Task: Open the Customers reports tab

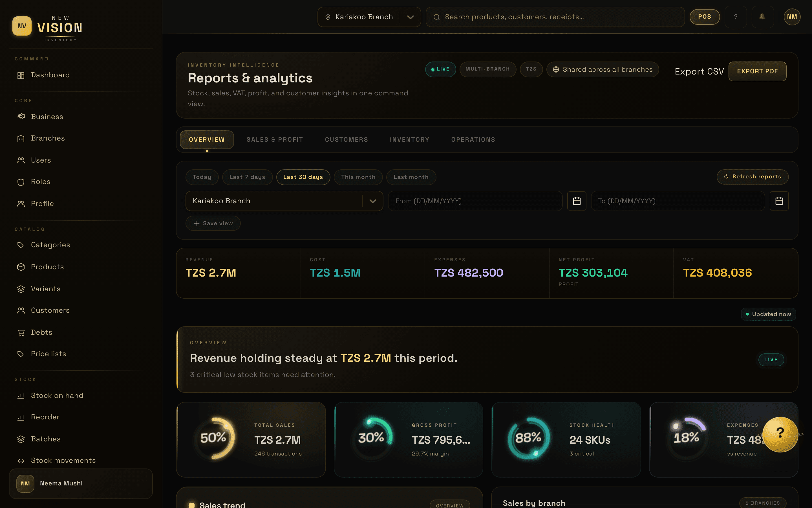Action: (346, 140)
